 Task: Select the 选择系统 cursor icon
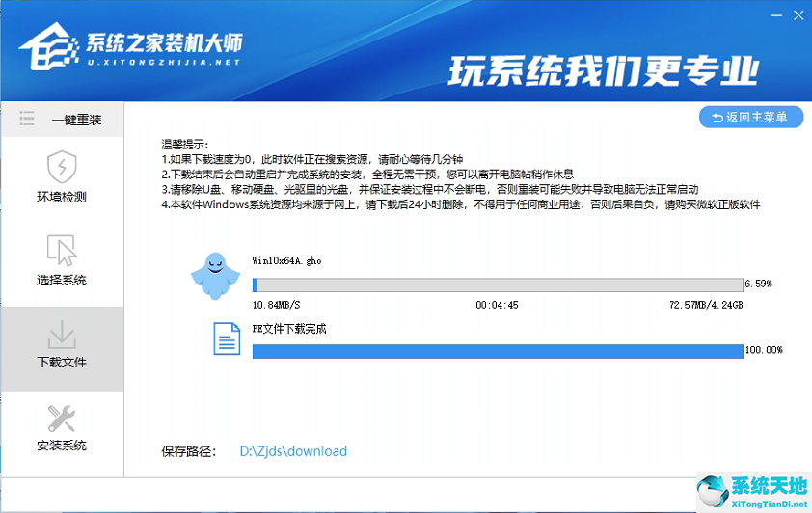pos(62,250)
